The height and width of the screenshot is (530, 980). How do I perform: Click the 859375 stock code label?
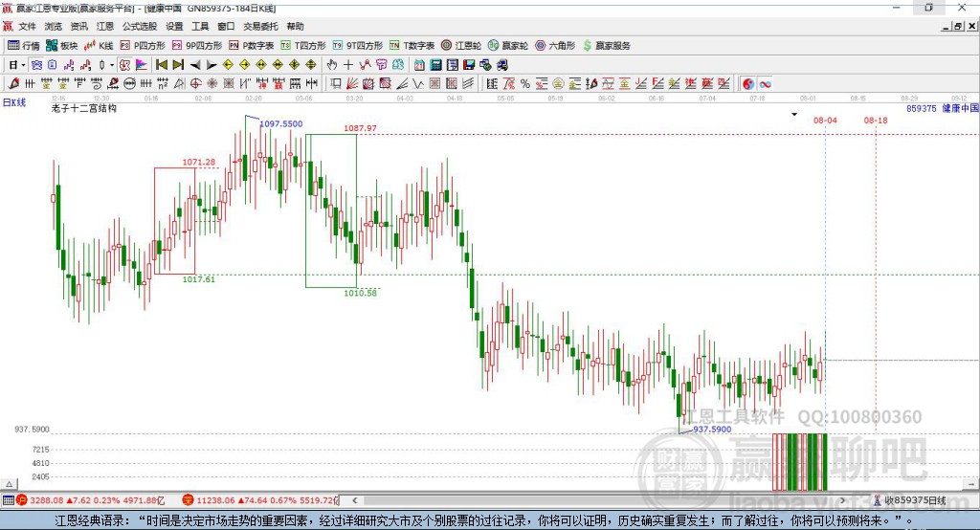click(x=922, y=108)
